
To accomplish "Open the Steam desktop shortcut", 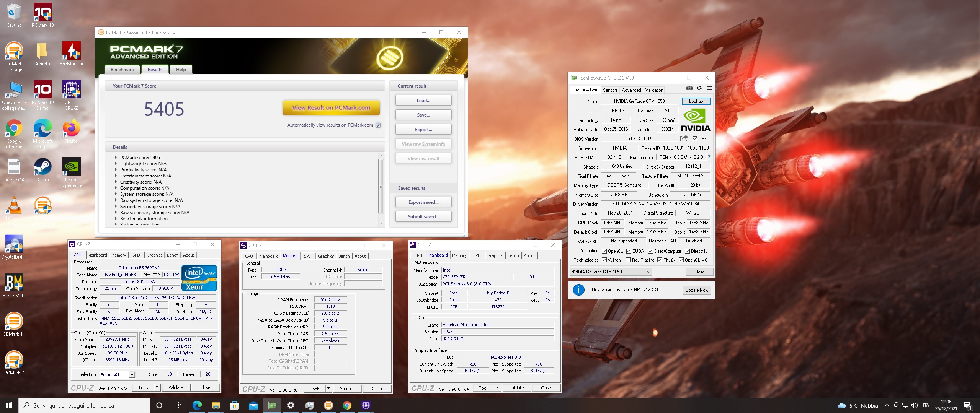I will coord(42,170).
